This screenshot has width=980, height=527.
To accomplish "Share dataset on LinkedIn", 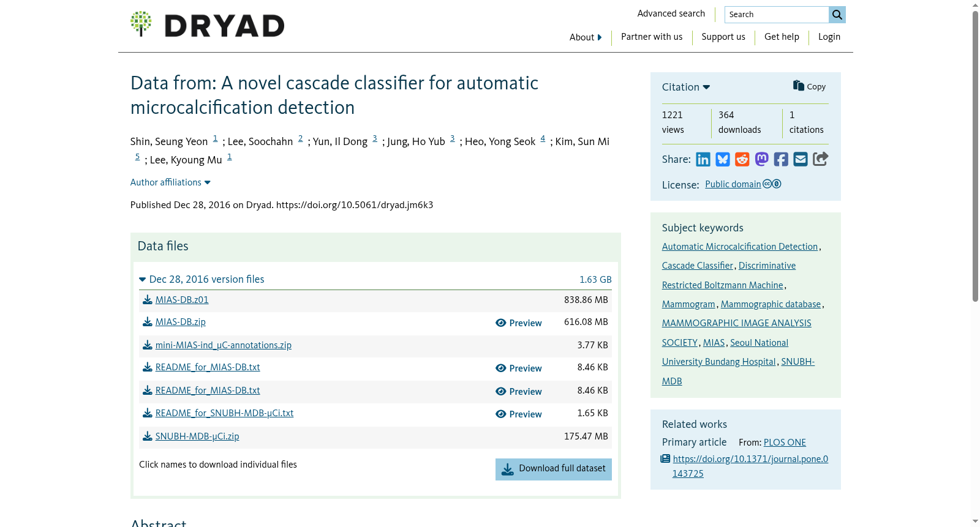I will 703,160.
